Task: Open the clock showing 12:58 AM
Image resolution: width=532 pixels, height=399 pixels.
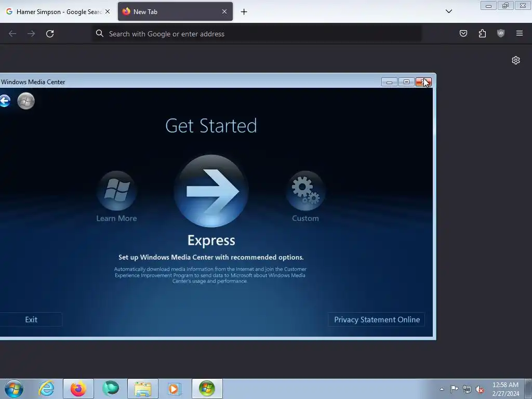Action: tap(506, 389)
